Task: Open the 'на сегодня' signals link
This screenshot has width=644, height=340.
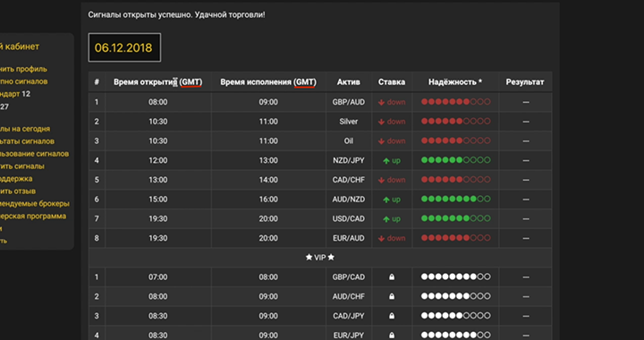Action: click(x=25, y=129)
